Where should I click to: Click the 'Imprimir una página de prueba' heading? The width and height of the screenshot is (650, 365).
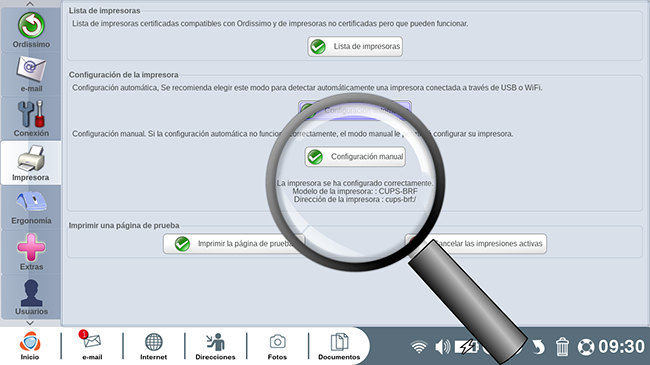(x=124, y=226)
